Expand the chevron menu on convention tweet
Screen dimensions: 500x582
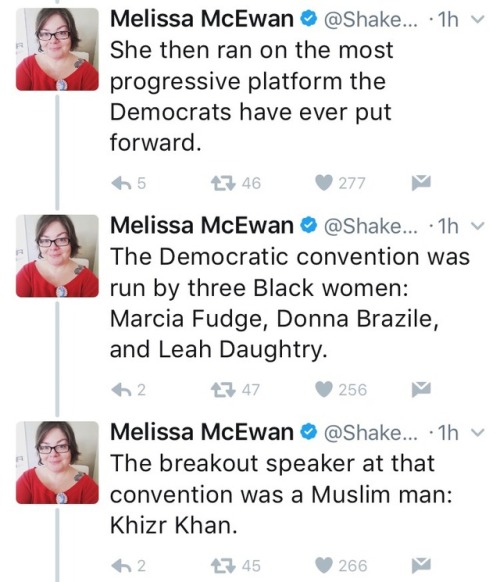[x=479, y=226]
